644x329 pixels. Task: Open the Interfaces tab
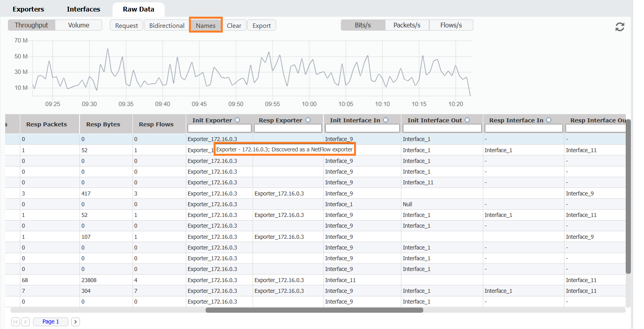pyautogui.click(x=83, y=9)
